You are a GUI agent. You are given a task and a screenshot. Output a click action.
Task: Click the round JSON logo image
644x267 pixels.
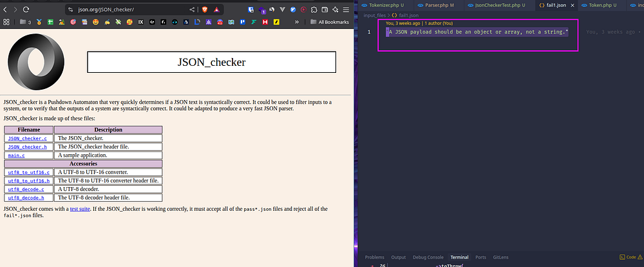click(36, 62)
